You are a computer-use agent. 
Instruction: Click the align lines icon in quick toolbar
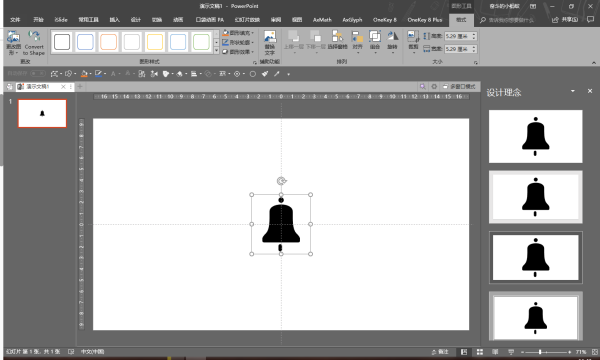pos(194,74)
